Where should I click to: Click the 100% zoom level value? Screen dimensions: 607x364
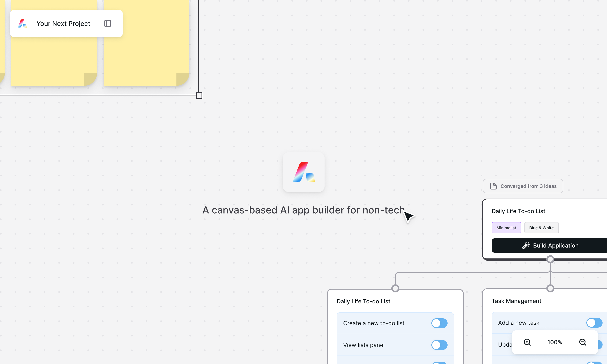coord(555,342)
